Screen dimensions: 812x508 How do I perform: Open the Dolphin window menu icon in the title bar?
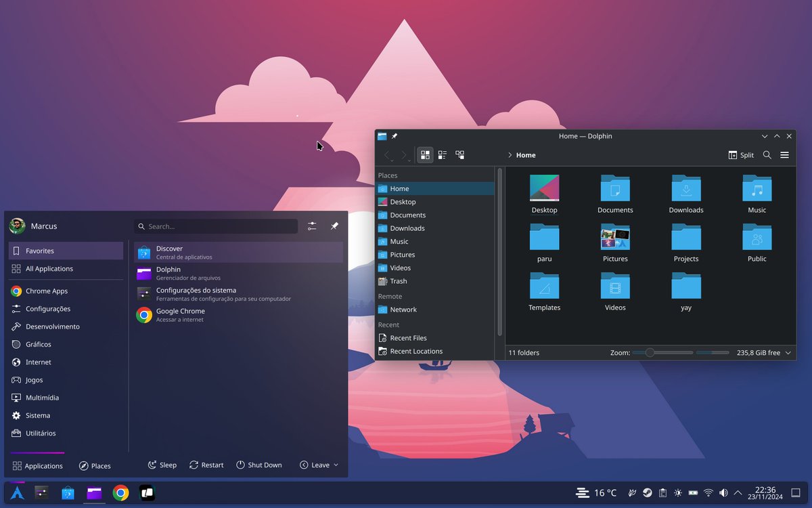tap(382, 136)
